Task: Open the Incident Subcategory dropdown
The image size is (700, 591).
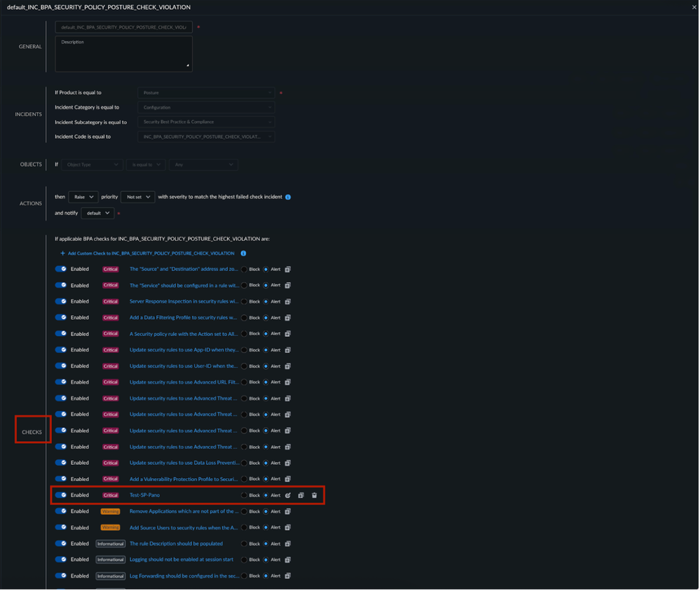Action: pyautogui.click(x=206, y=123)
